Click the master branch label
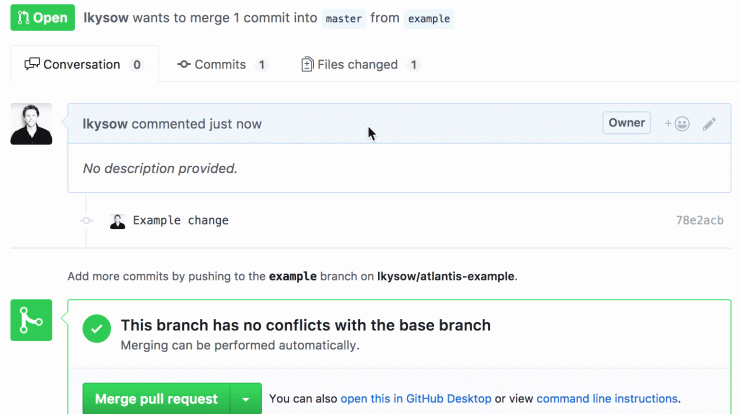This screenshot has height=414, width=740. [344, 18]
